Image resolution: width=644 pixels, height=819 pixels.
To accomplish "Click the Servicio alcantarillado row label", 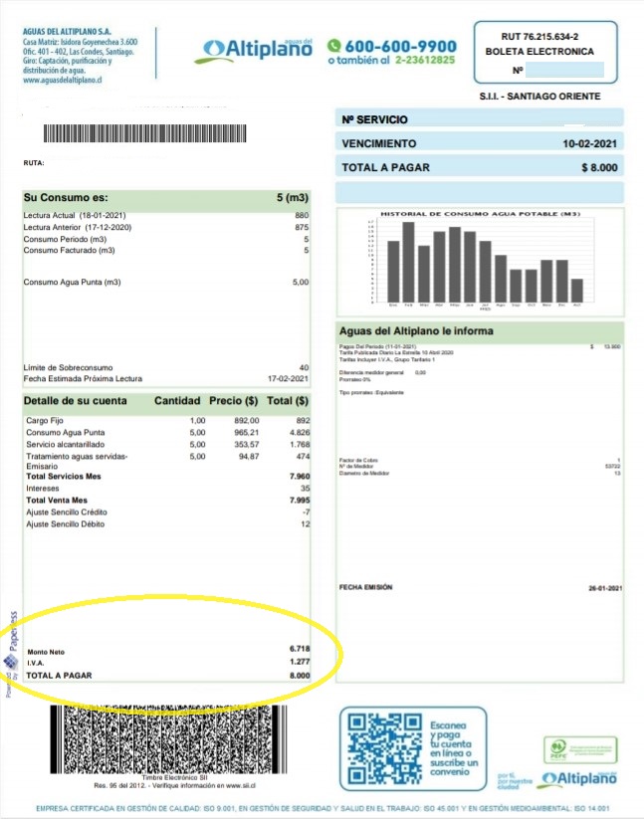I will [66, 445].
